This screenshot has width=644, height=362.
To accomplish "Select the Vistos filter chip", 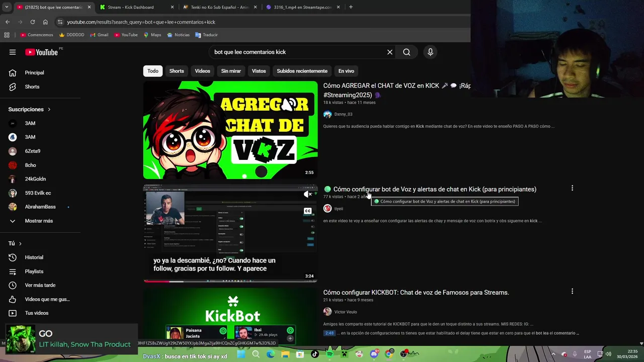I will click(259, 71).
